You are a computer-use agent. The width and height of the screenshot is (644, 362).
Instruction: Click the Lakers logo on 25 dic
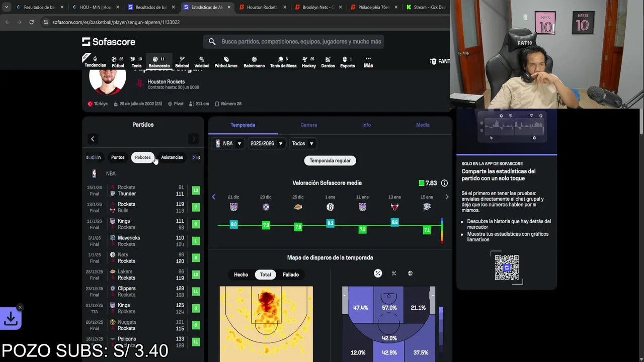pos(298,207)
